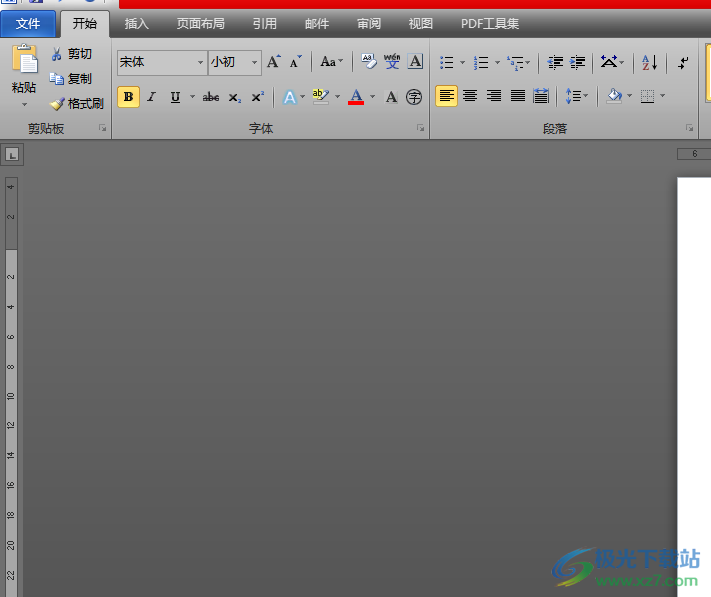Click the Shading paint bucket icon
This screenshot has height=597, width=711.
[x=614, y=96]
